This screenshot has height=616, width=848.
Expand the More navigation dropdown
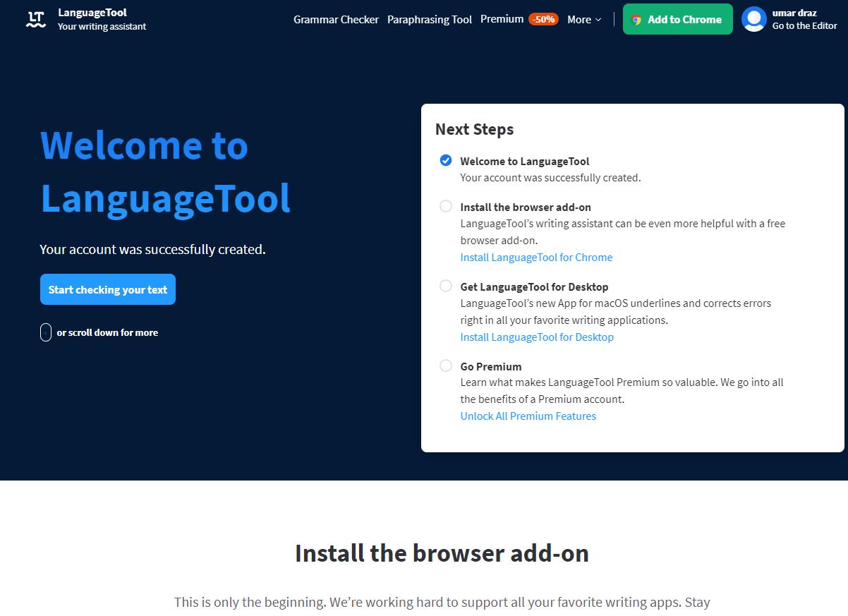point(583,19)
